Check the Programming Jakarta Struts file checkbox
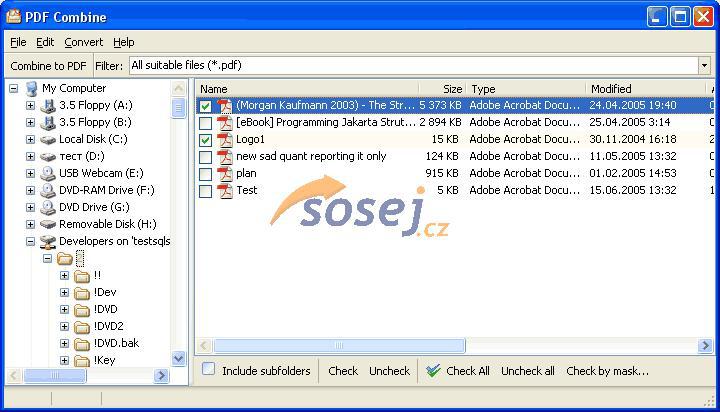 (205, 123)
